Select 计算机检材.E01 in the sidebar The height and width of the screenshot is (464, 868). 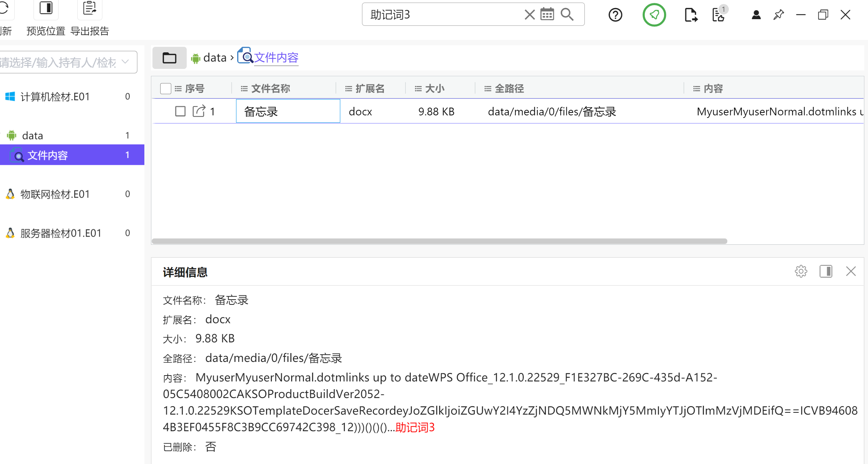tap(55, 97)
